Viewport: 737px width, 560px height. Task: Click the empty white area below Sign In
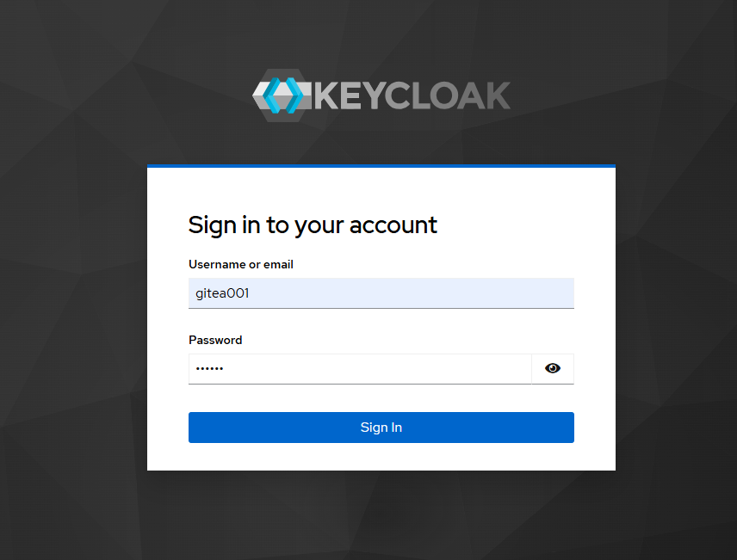pos(381,457)
